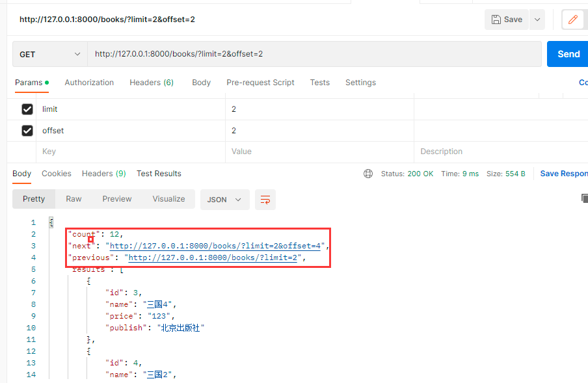The image size is (588, 383).
Task: Follow the next page URL link
Action: (x=217, y=246)
